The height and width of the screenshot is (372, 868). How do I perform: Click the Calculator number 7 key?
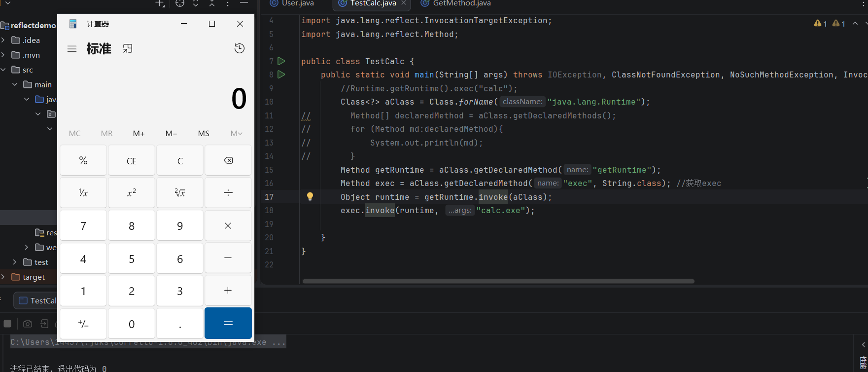pos(83,225)
